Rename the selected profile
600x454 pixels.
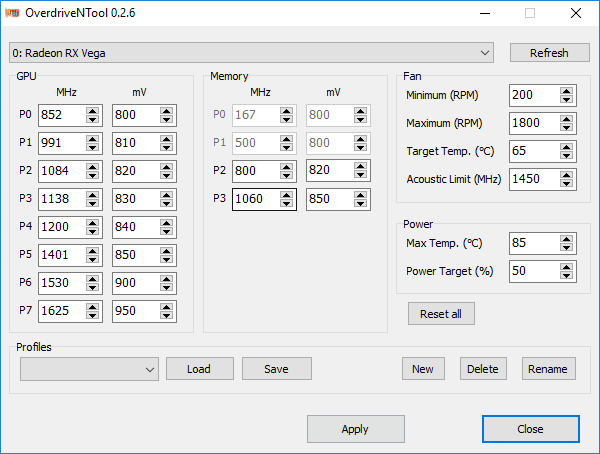coord(549,369)
